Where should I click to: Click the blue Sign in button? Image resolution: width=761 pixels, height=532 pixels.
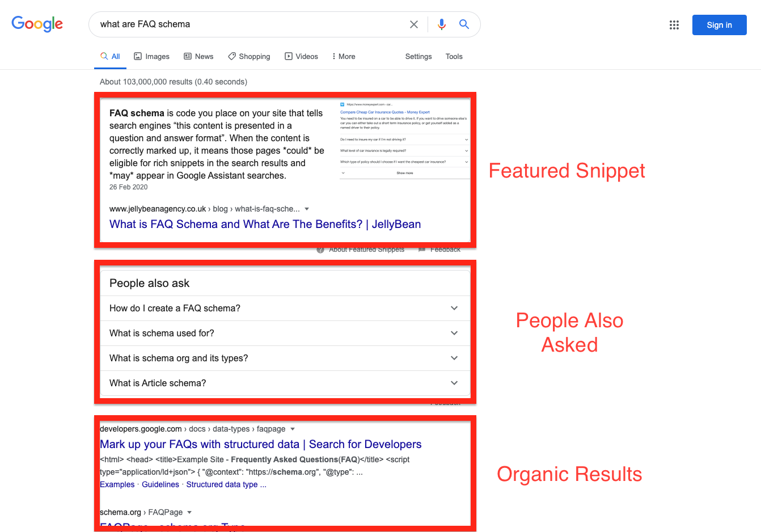pos(719,25)
